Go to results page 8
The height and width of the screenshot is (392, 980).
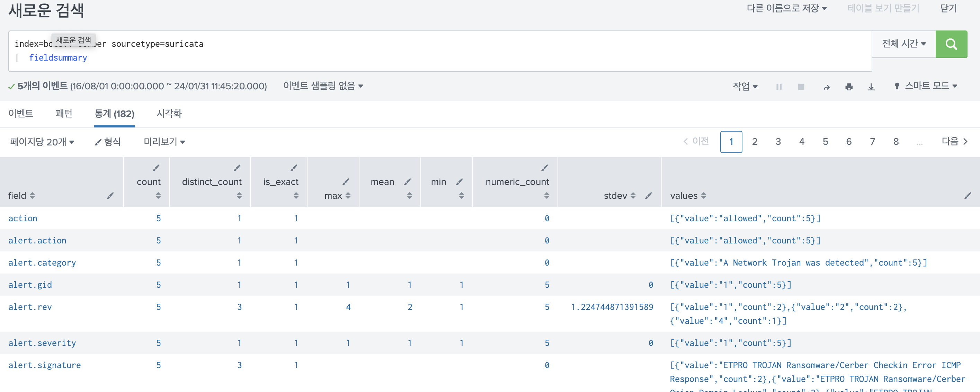[896, 142]
